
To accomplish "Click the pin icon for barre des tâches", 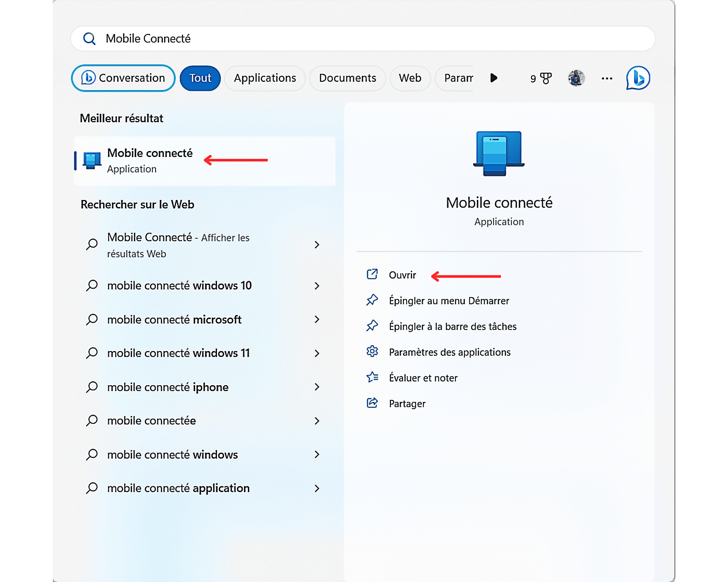I will (372, 326).
